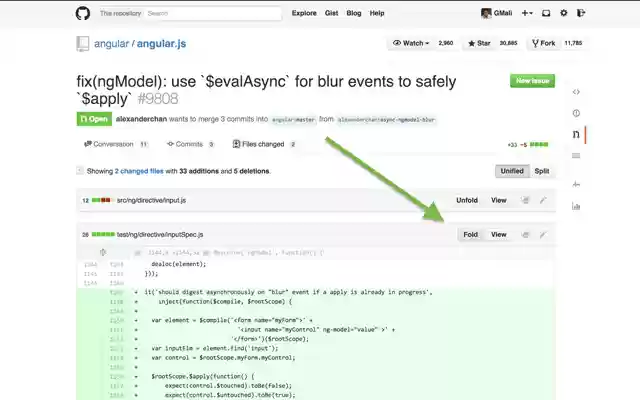View the input.js file
The width and height of the screenshot is (640, 400).
click(x=498, y=200)
